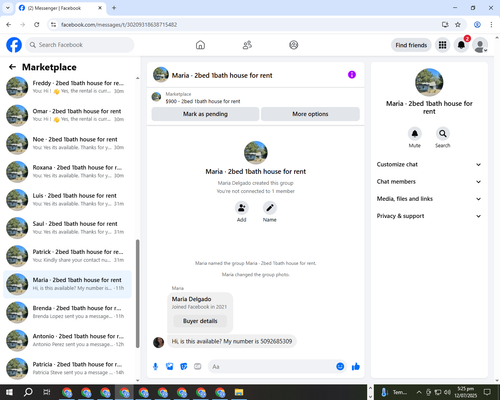Select Maria conversation in list
500x400 pixels.
[x=68, y=284]
